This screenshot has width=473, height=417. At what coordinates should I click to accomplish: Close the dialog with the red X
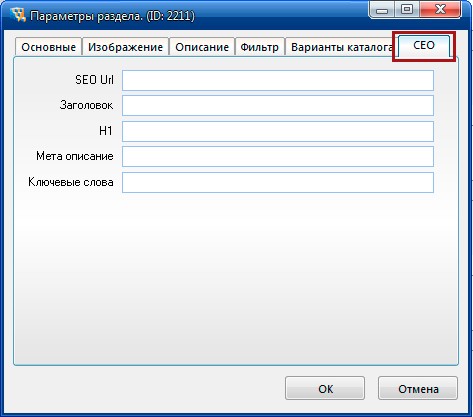point(440,10)
